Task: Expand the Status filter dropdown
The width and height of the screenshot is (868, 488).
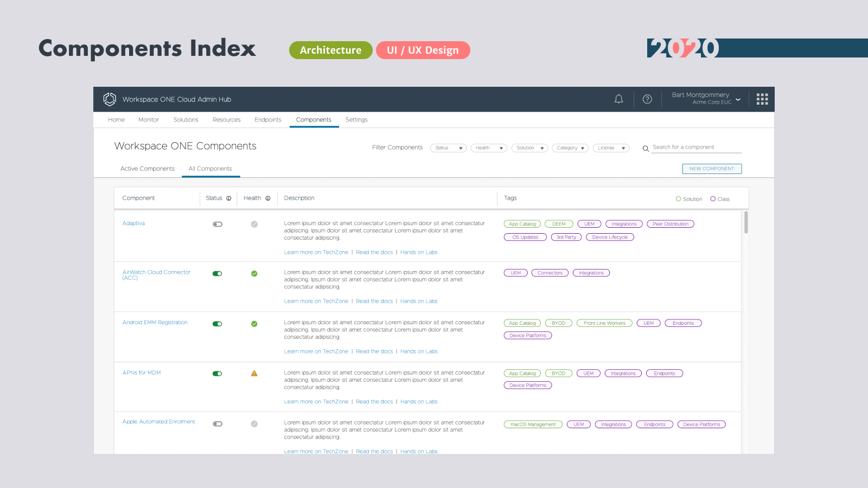Action: point(448,148)
